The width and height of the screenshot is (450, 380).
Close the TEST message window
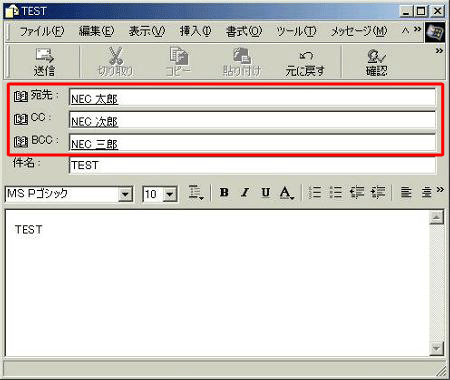(x=438, y=12)
